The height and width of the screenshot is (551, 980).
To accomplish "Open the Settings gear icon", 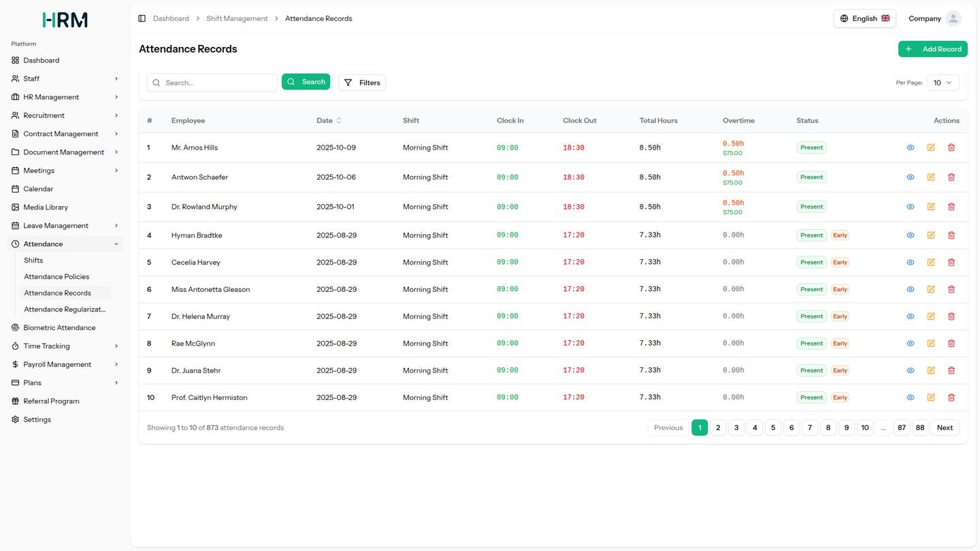I will click(x=16, y=420).
